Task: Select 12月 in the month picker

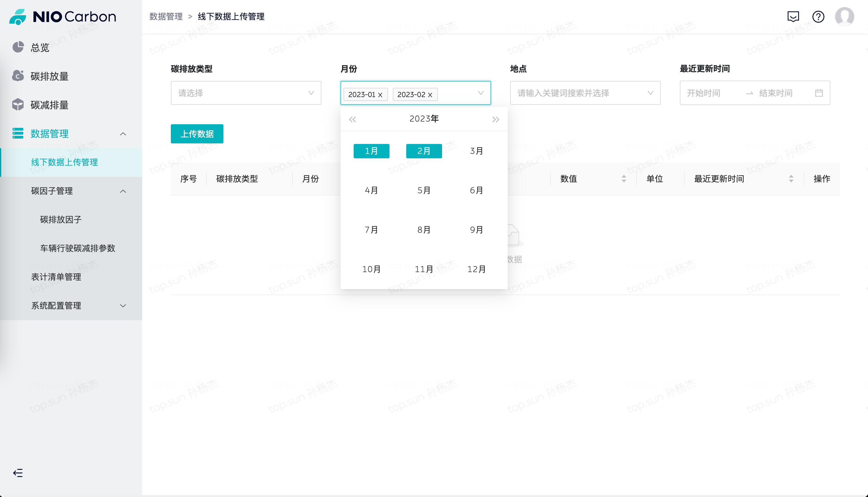Action: pos(476,269)
